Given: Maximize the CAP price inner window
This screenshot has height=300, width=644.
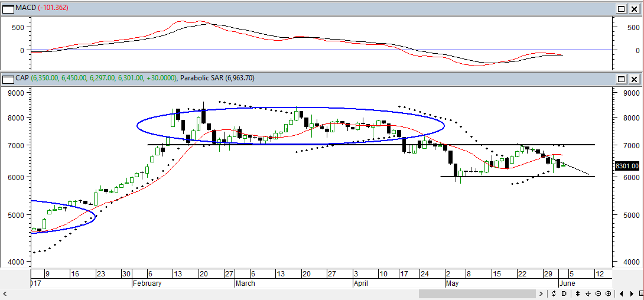Looking at the screenshot, I should (x=622, y=79).
